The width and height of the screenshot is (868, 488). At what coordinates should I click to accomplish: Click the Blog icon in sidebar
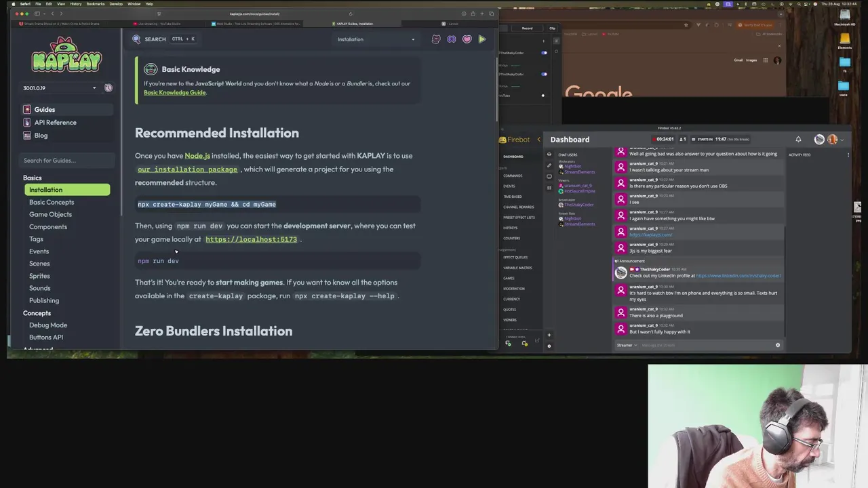tap(27, 136)
